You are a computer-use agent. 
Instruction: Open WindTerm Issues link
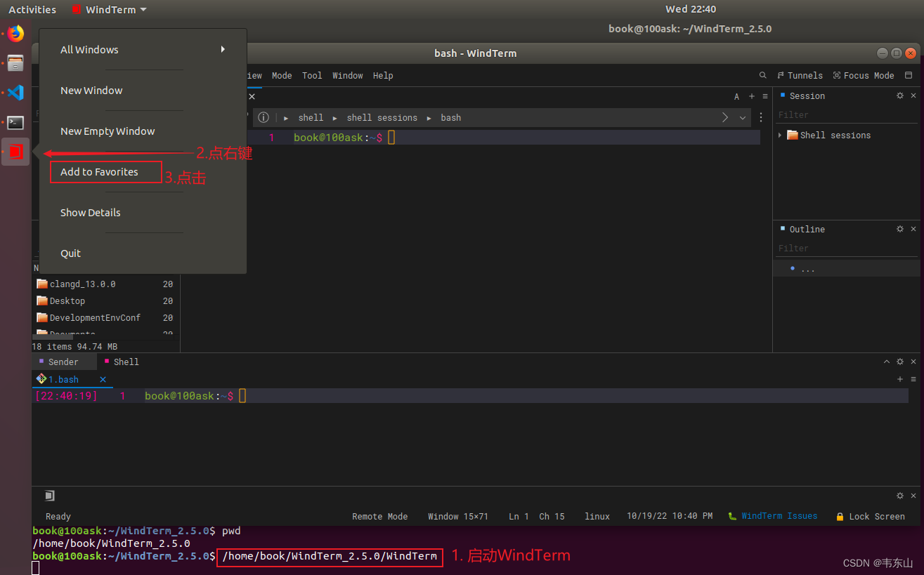click(773, 516)
